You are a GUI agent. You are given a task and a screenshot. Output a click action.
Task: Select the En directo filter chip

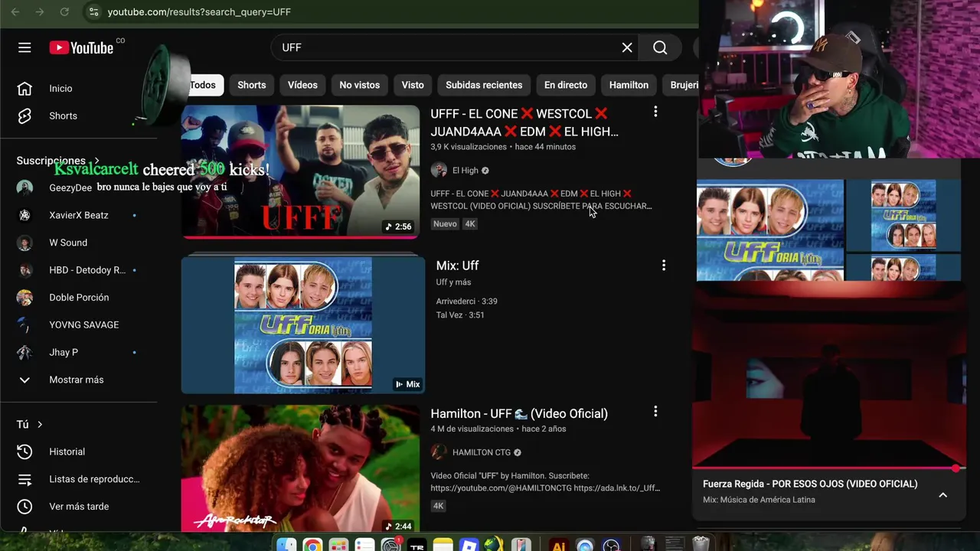click(566, 85)
